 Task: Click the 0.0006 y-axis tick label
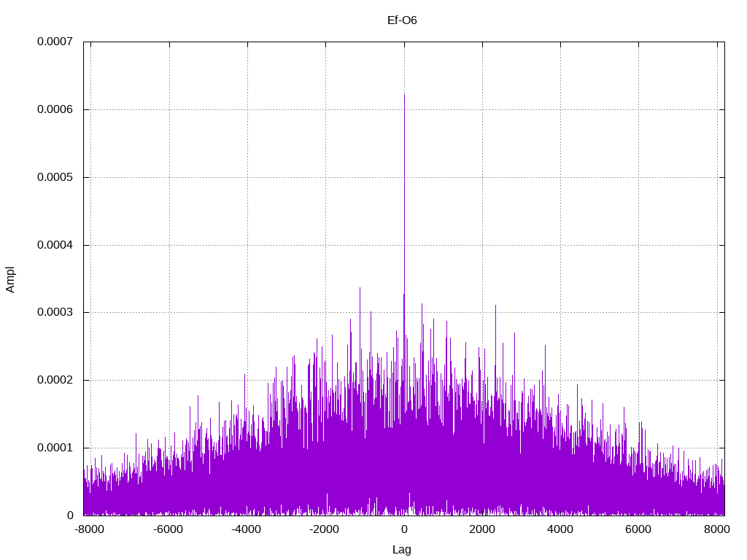pos(55,109)
